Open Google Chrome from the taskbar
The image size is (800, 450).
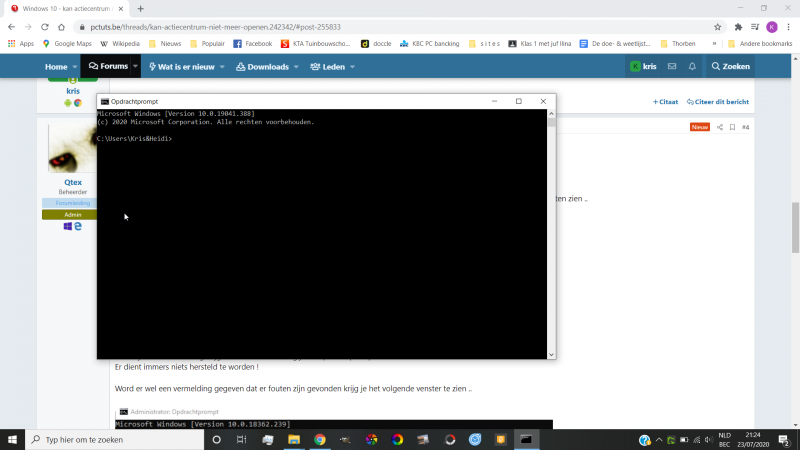pyautogui.click(x=320, y=439)
